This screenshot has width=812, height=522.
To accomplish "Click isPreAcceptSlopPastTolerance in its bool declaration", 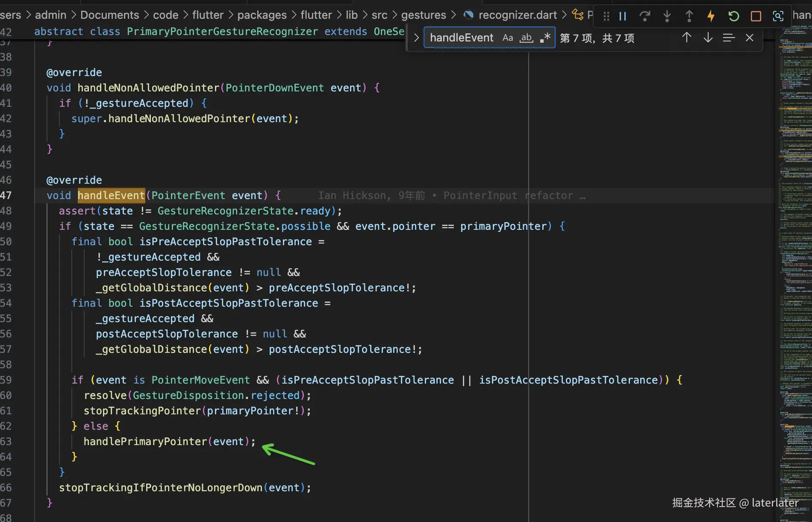I will point(226,242).
